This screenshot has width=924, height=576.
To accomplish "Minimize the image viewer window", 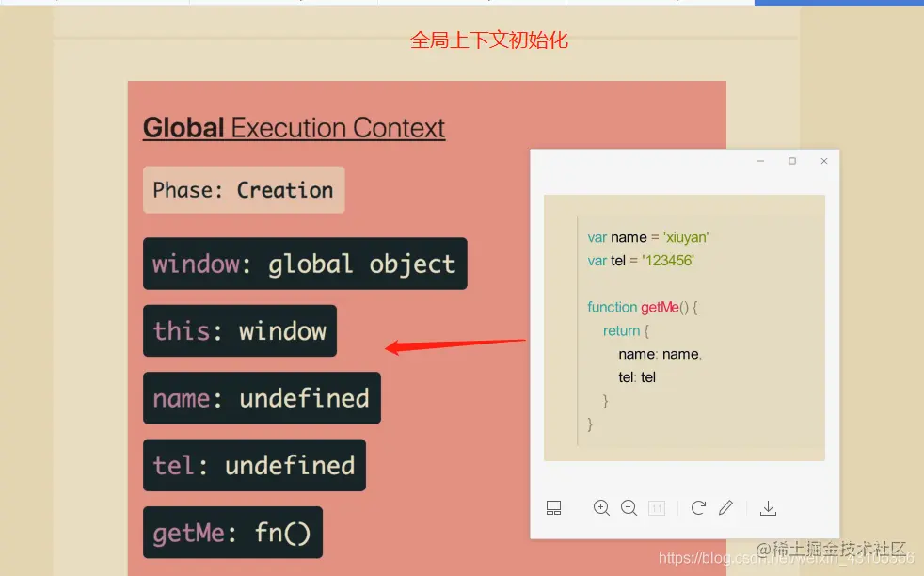I will [760, 161].
